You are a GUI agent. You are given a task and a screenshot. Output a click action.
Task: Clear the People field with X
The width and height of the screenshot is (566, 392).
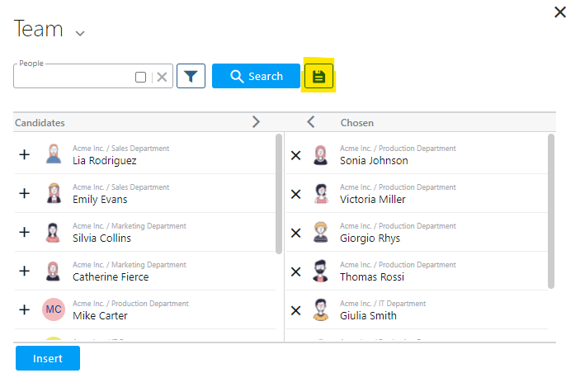coord(163,77)
